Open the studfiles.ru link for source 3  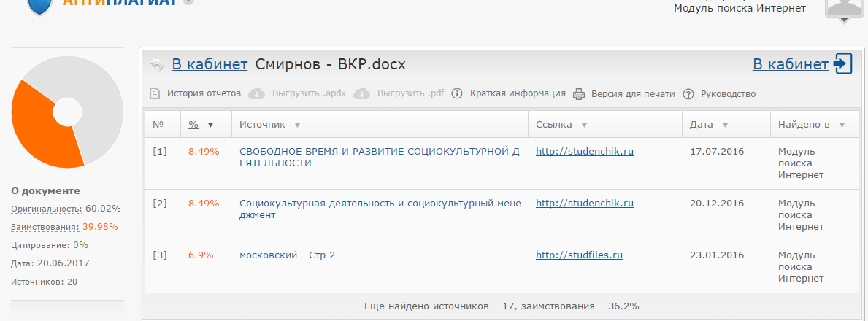(579, 255)
